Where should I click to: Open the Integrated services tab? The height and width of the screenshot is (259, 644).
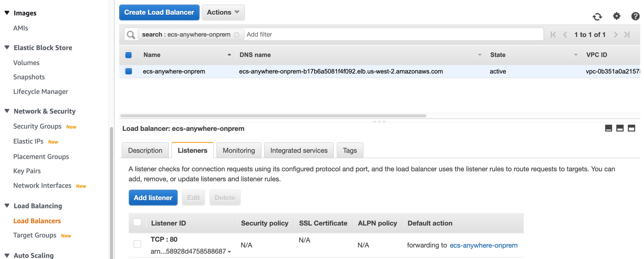tap(299, 150)
